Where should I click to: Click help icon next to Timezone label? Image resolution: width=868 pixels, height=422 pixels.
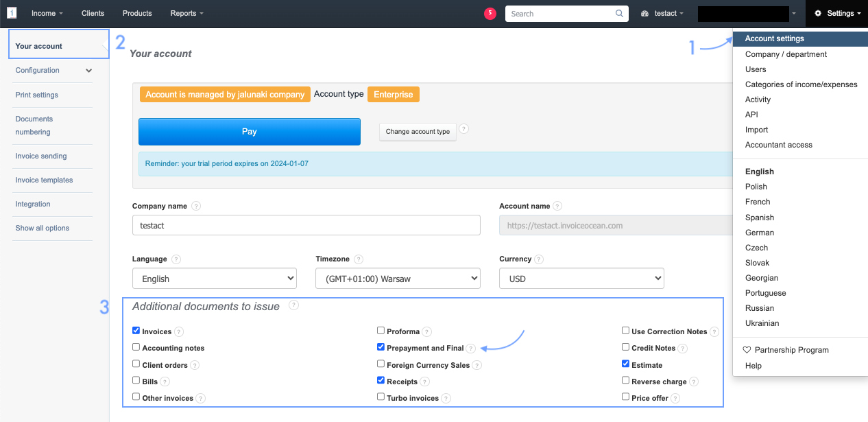coord(359,259)
